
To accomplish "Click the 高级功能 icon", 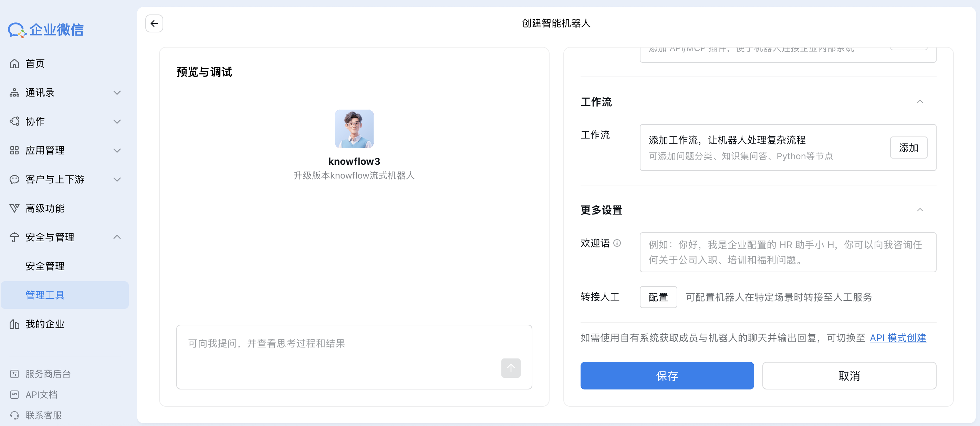I will 14,208.
